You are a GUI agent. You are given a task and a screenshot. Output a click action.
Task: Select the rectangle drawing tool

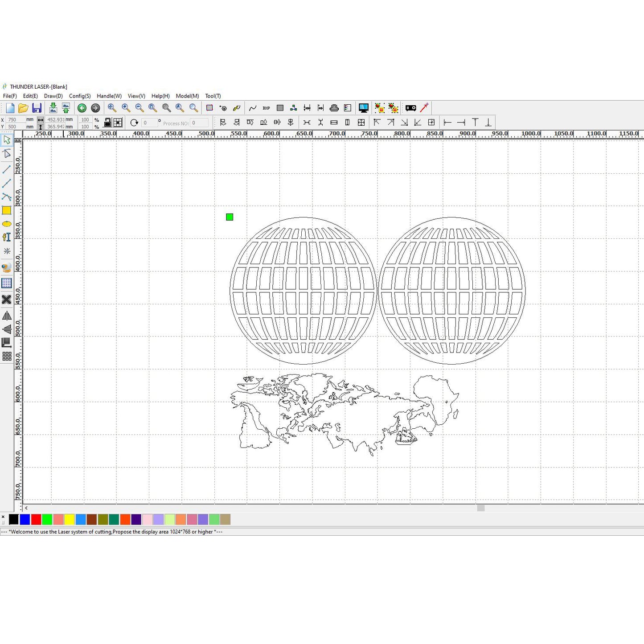[x=7, y=210]
